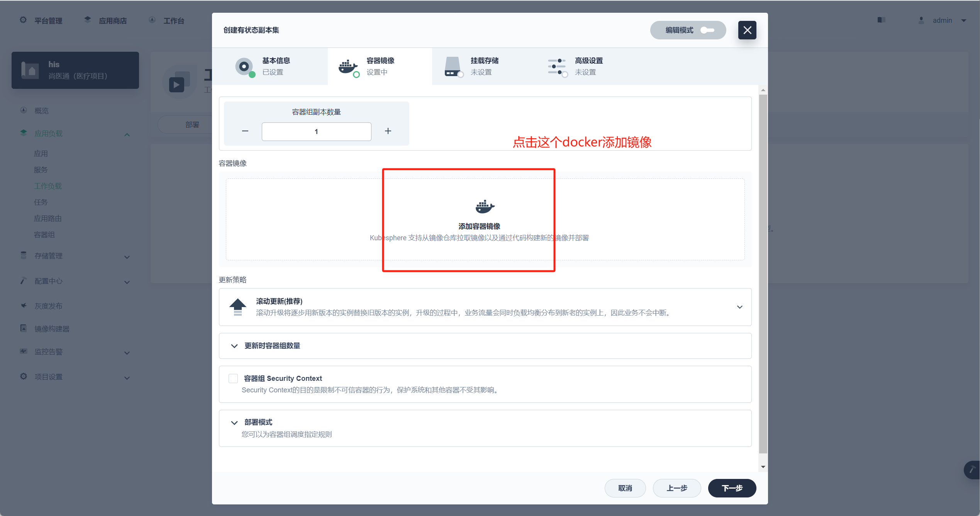
Task: Expand the 部署模式 section
Action: (234, 423)
